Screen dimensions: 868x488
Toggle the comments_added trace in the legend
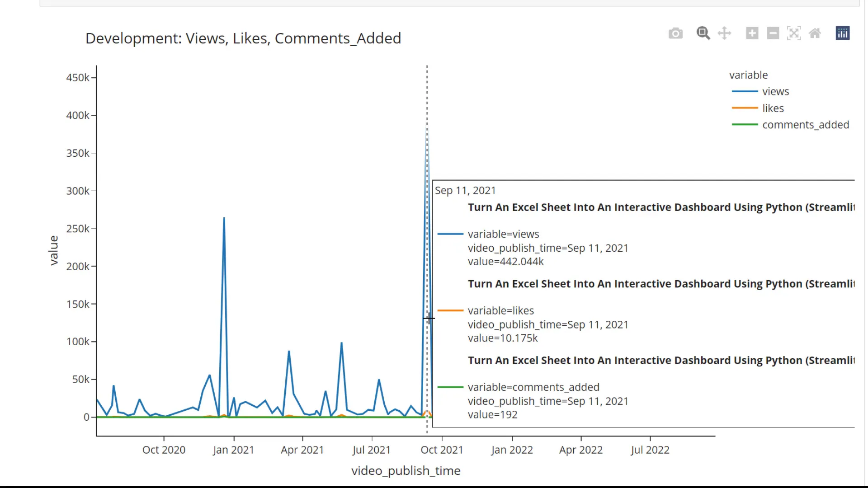click(806, 125)
